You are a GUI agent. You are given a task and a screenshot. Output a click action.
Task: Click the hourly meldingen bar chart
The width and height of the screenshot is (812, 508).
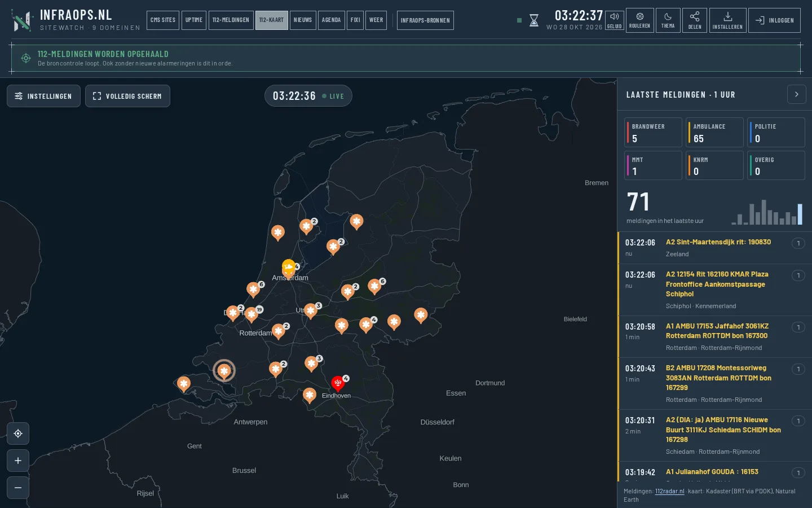tap(767, 212)
